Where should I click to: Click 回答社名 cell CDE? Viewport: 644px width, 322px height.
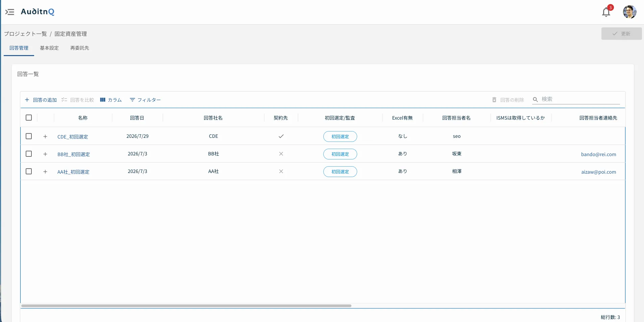tap(214, 136)
